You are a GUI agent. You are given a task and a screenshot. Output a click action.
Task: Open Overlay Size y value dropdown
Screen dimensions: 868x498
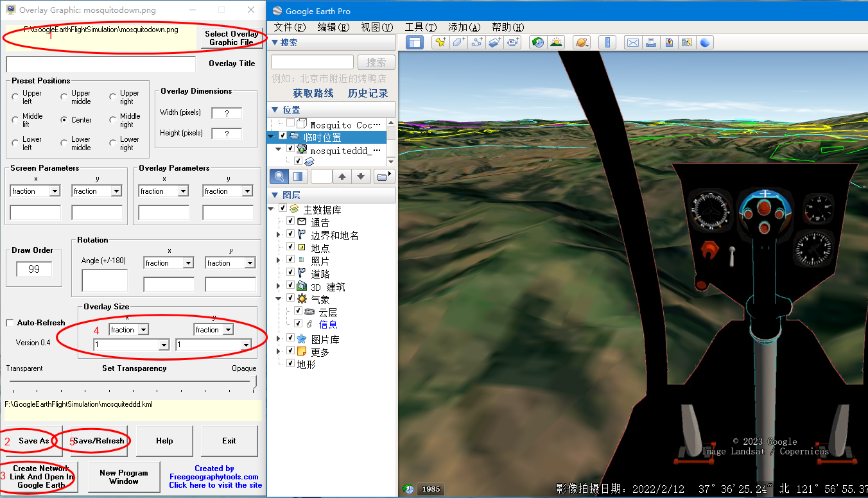[246, 345]
